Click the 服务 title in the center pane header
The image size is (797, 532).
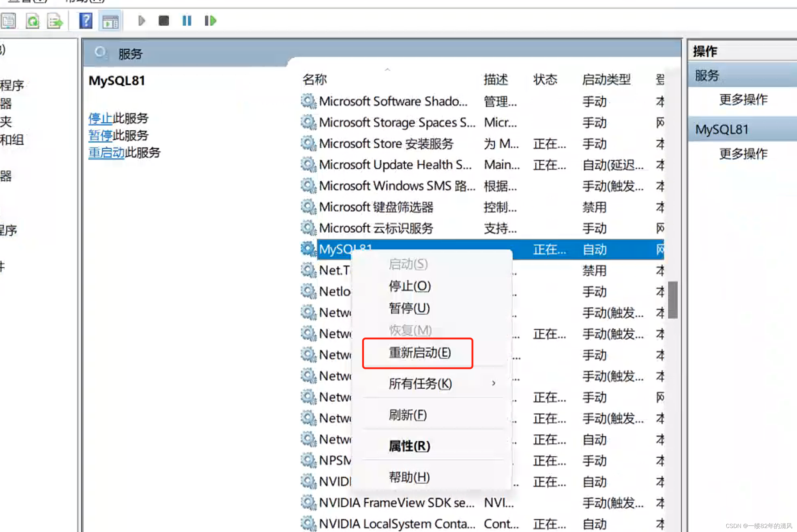point(131,54)
